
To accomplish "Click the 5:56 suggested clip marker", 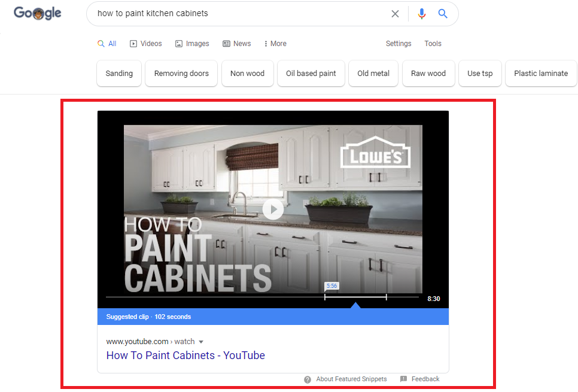I will click(331, 286).
